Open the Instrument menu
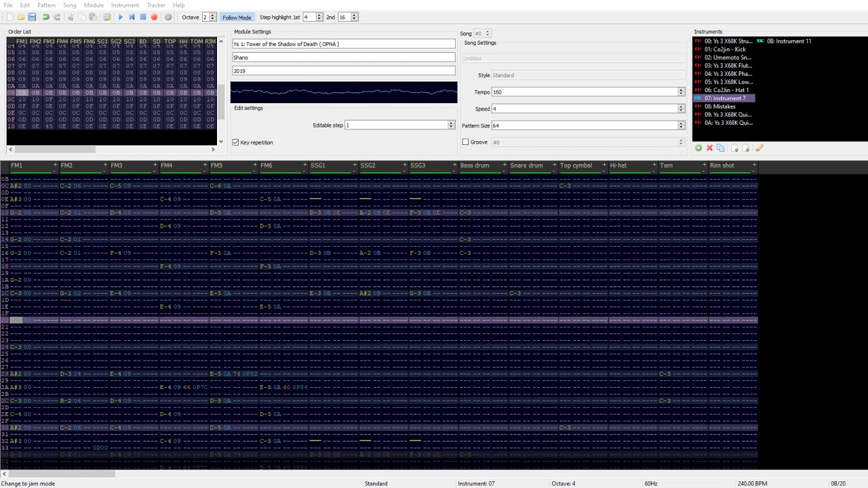The width and height of the screenshot is (868, 488). [125, 5]
